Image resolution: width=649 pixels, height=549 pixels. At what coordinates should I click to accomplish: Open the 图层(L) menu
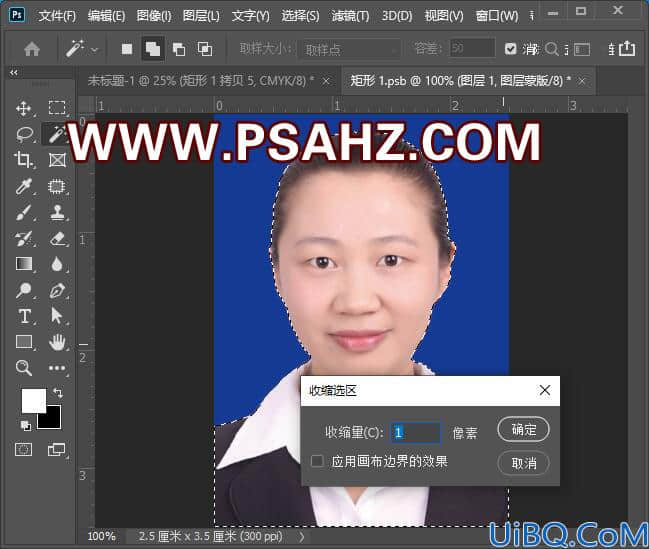(x=201, y=16)
